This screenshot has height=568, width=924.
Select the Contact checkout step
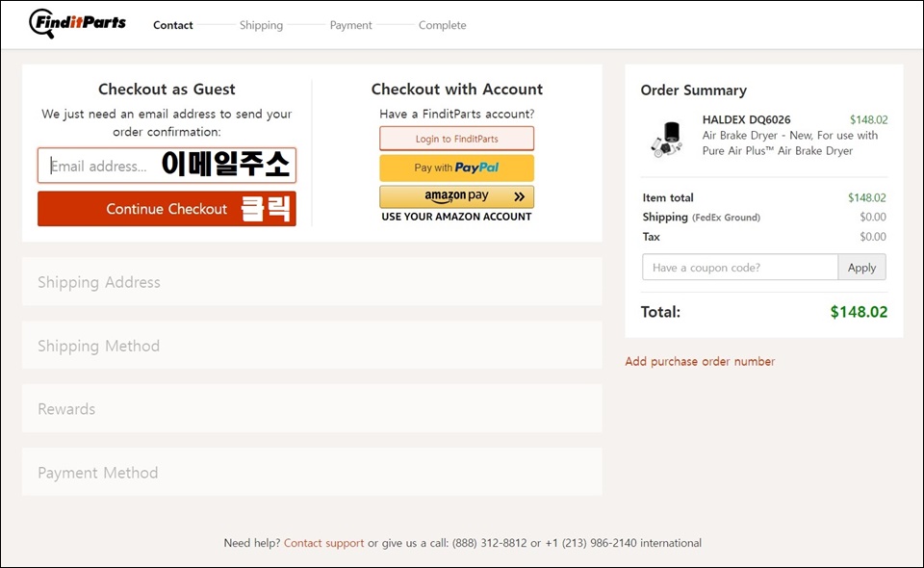coord(172,25)
